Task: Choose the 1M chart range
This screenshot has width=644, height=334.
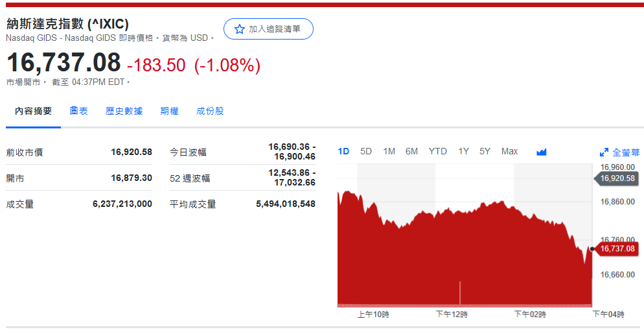Action: click(389, 151)
